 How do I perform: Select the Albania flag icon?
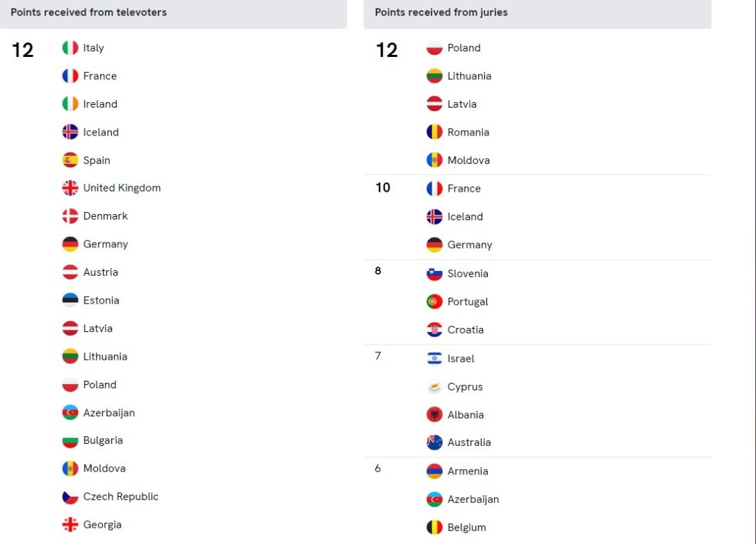coord(434,415)
